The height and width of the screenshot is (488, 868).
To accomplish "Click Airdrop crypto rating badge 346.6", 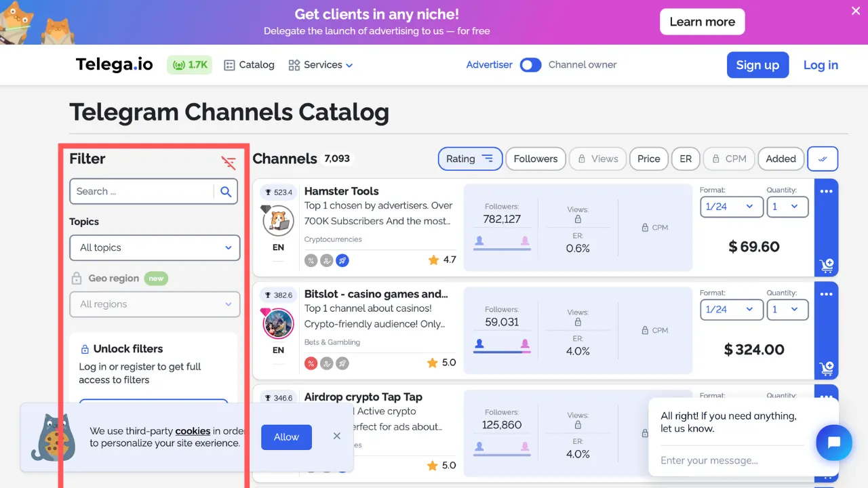I will [279, 399].
